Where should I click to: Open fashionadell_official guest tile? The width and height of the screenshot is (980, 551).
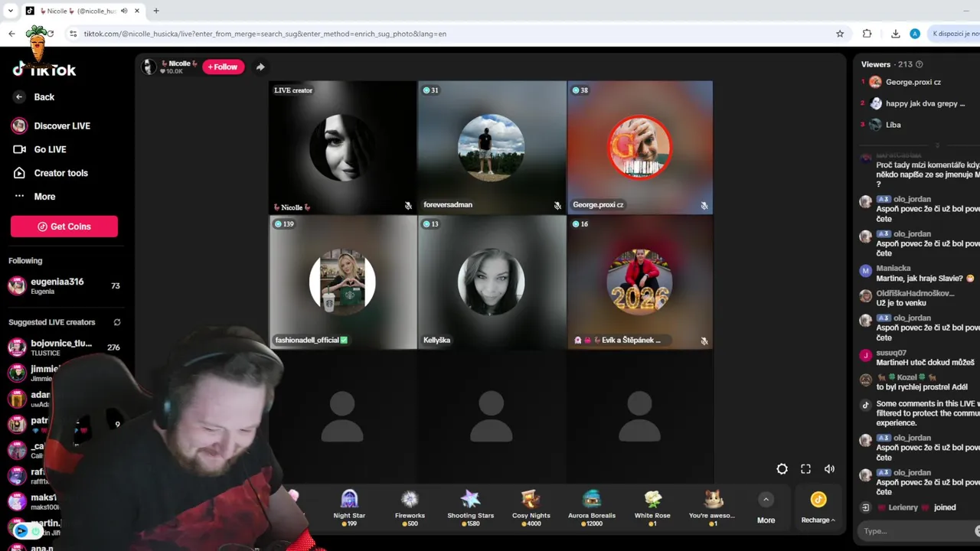[342, 282]
